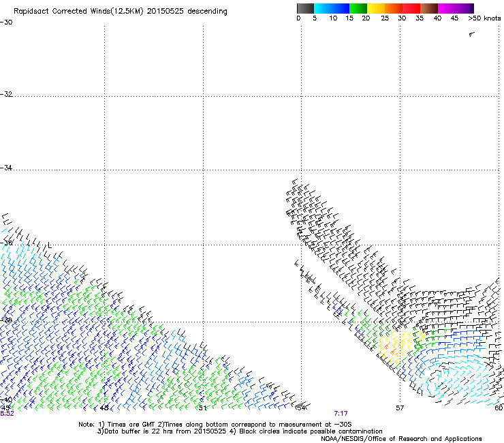Click the brown 35-40 knots legend segment

[x=429, y=8]
